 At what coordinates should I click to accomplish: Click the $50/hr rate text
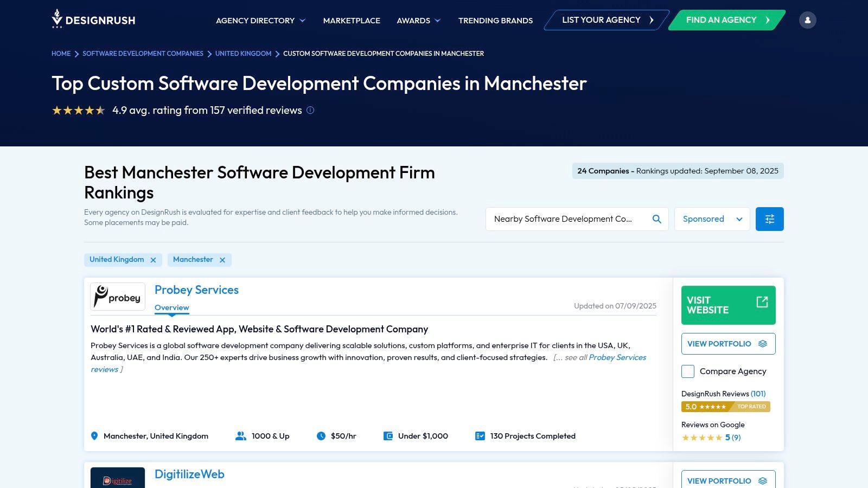coord(343,436)
